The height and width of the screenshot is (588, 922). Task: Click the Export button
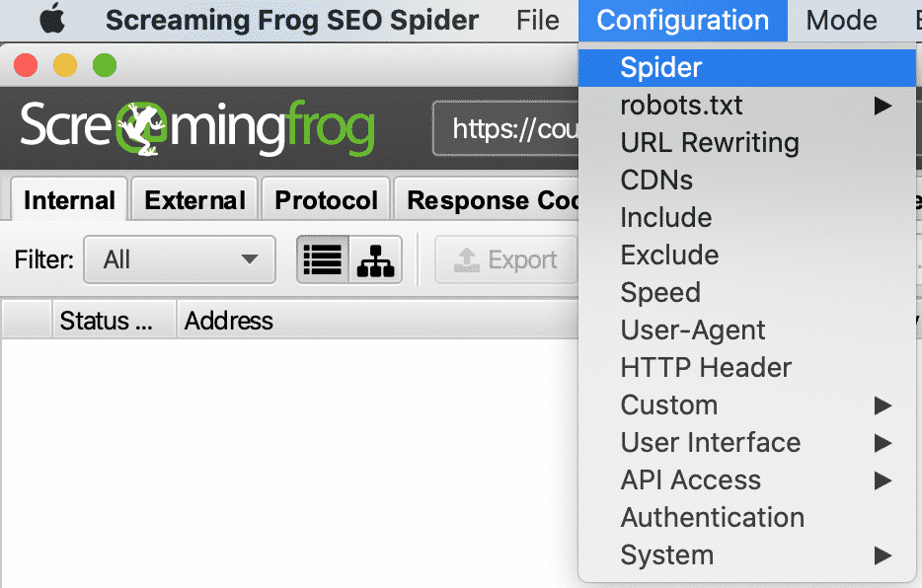(505, 260)
